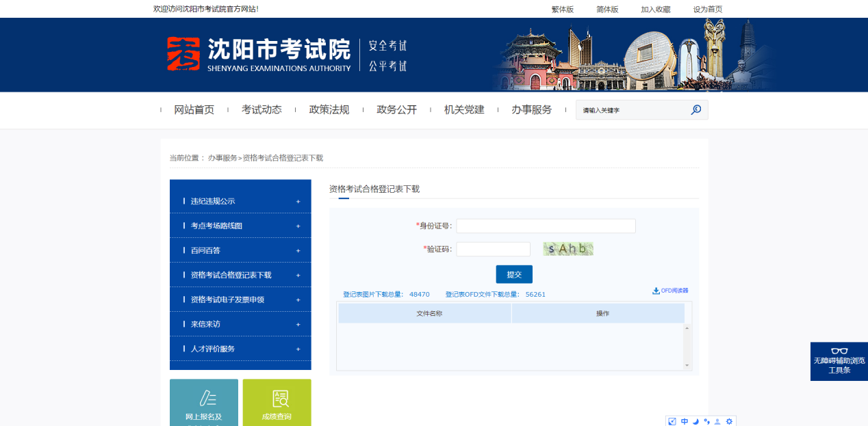Switch to 繁体版 traditional Chinese version
This screenshot has height=426, width=868.
click(562, 10)
